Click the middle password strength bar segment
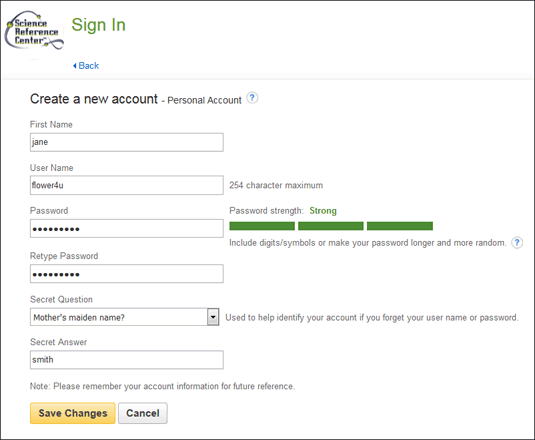The image size is (535, 440). pyautogui.click(x=331, y=226)
